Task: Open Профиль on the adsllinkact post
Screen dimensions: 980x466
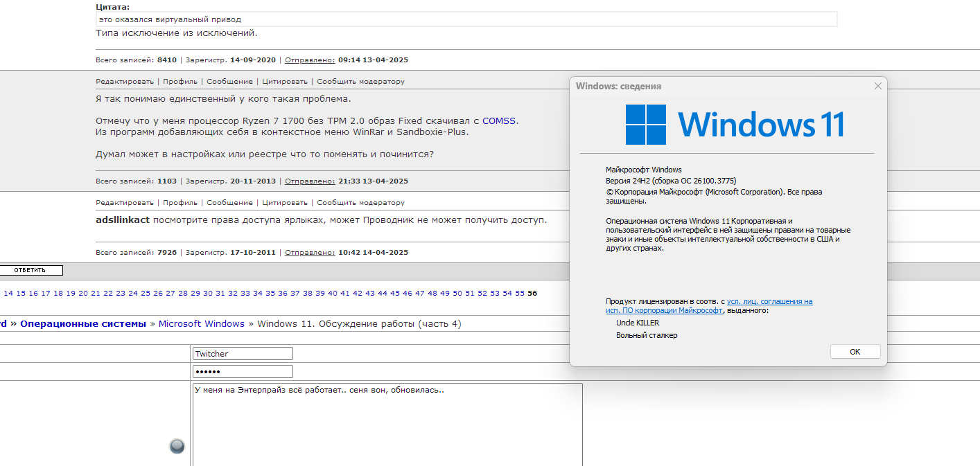Action: [x=180, y=203]
